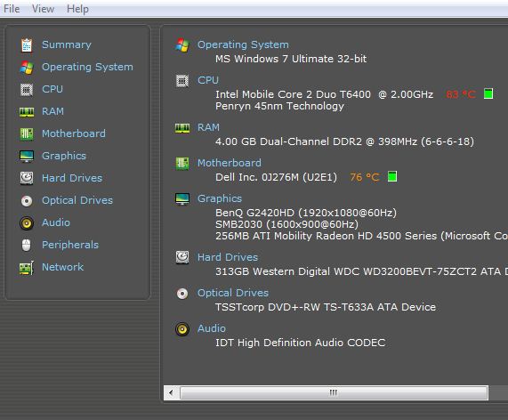Image resolution: width=508 pixels, height=420 pixels.
Task: Open the View menu
Action: click(x=43, y=9)
